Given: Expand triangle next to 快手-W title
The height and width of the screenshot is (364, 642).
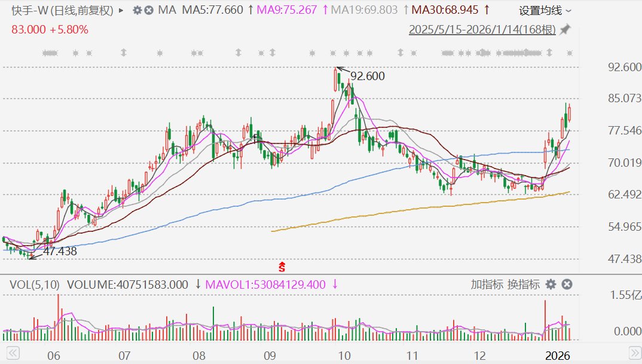Looking at the screenshot, I should 123,10.
